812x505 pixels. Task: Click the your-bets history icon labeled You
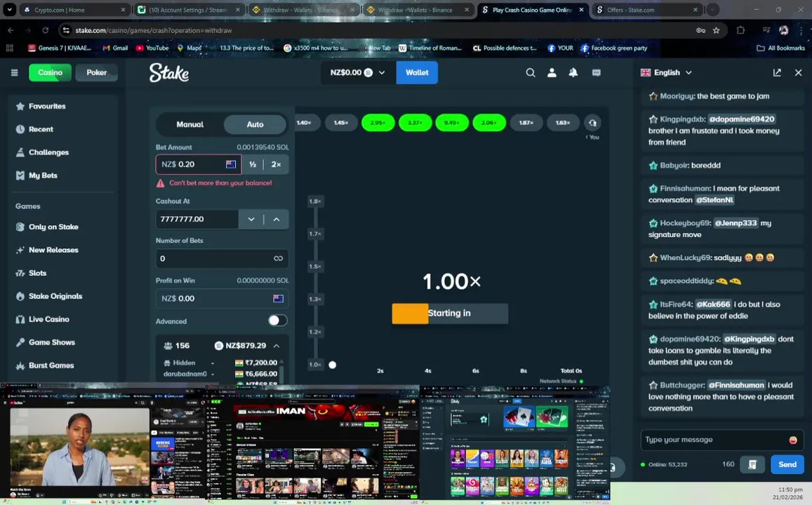(x=592, y=123)
